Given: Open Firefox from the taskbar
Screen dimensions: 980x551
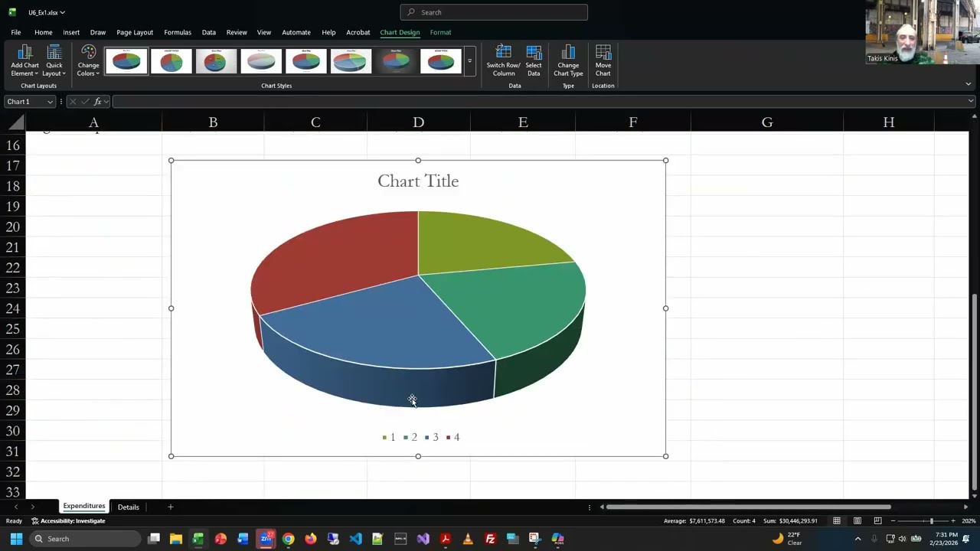Looking at the screenshot, I should tap(310, 539).
